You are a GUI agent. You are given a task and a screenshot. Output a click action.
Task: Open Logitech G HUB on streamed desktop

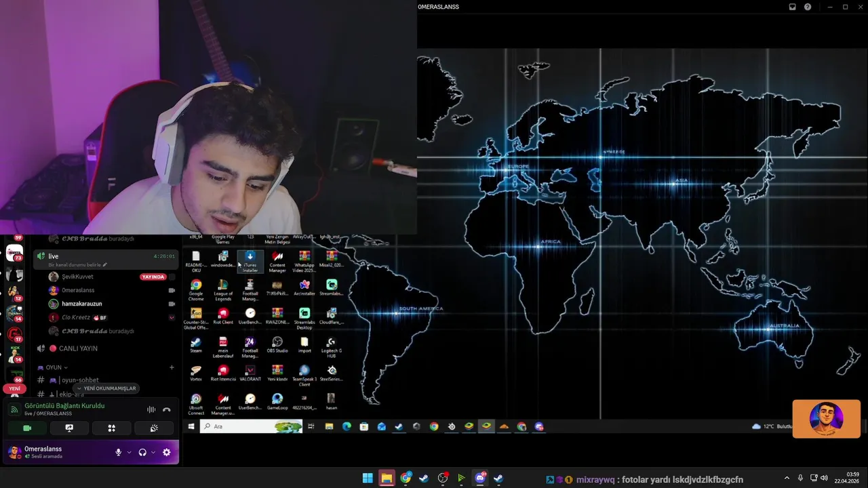click(x=332, y=346)
